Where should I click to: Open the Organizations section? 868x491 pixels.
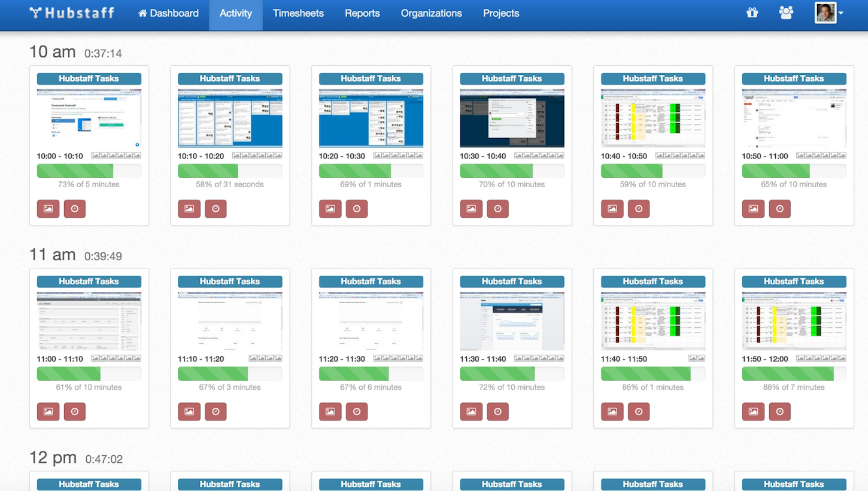click(x=432, y=13)
